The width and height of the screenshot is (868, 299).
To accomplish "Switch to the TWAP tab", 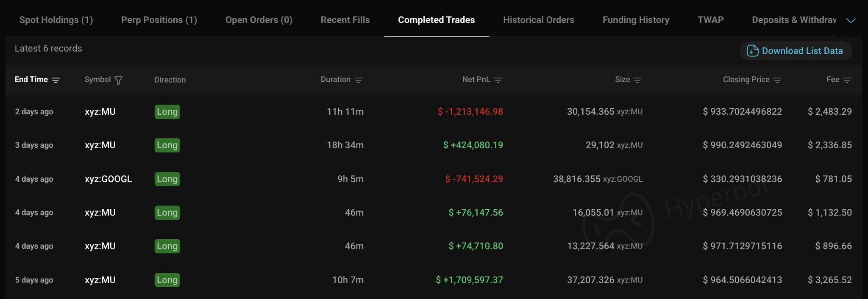I will [x=711, y=20].
